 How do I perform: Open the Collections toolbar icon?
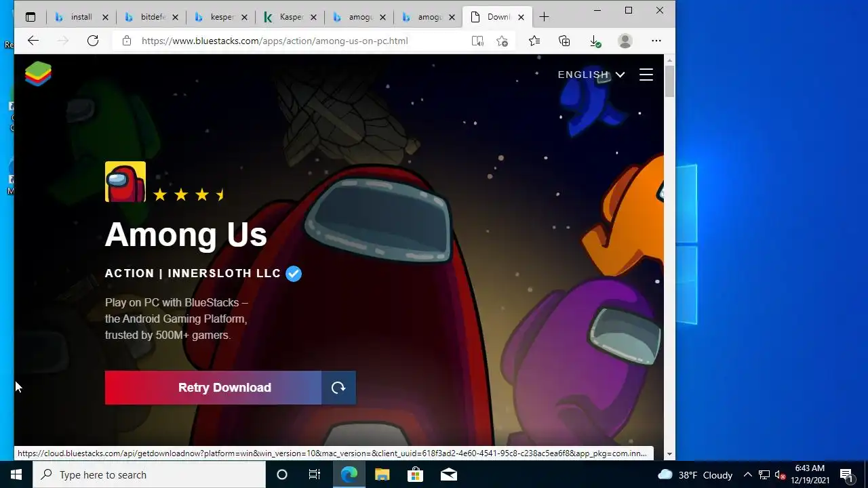tap(564, 41)
